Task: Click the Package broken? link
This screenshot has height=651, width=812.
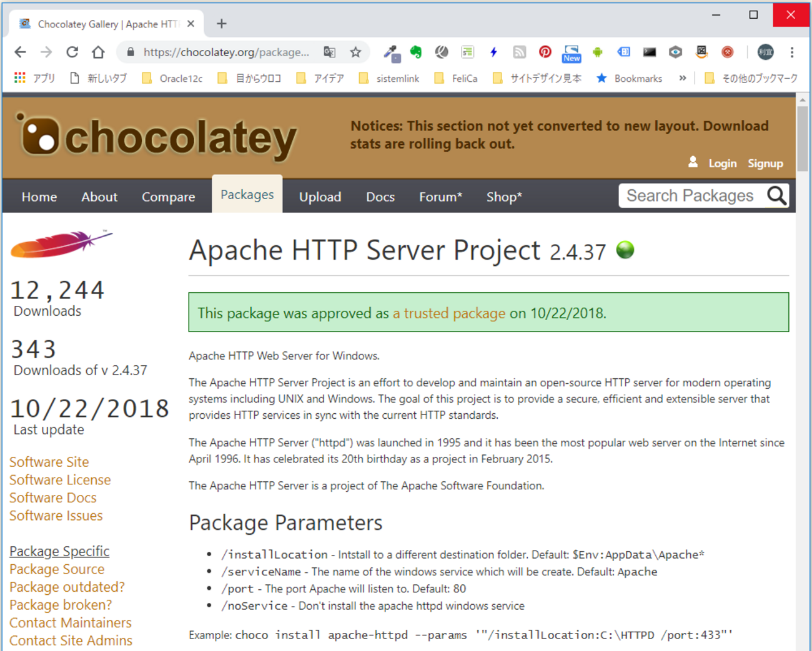Action: tap(61, 605)
